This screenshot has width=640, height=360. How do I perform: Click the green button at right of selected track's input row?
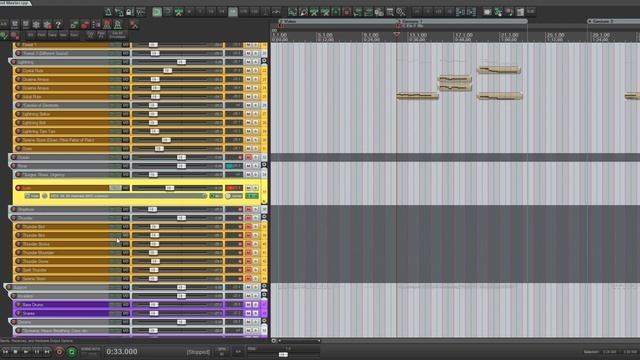252,196
